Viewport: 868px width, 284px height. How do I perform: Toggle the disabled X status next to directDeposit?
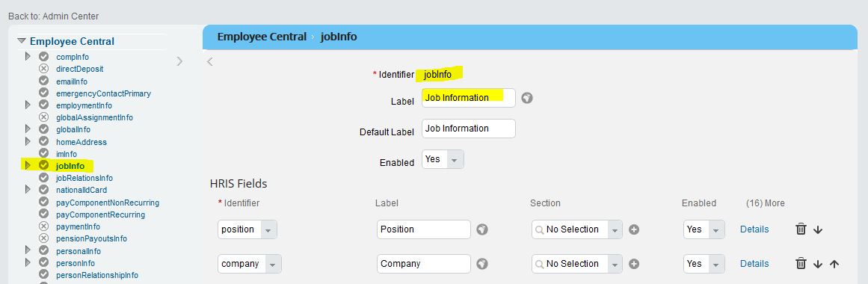point(43,69)
